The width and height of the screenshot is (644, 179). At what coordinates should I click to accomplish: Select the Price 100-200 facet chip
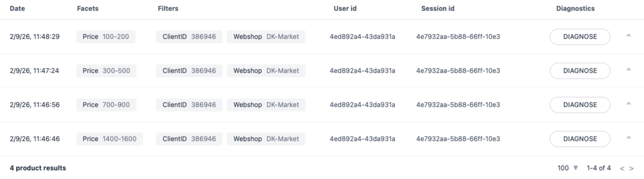coord(106,37)
